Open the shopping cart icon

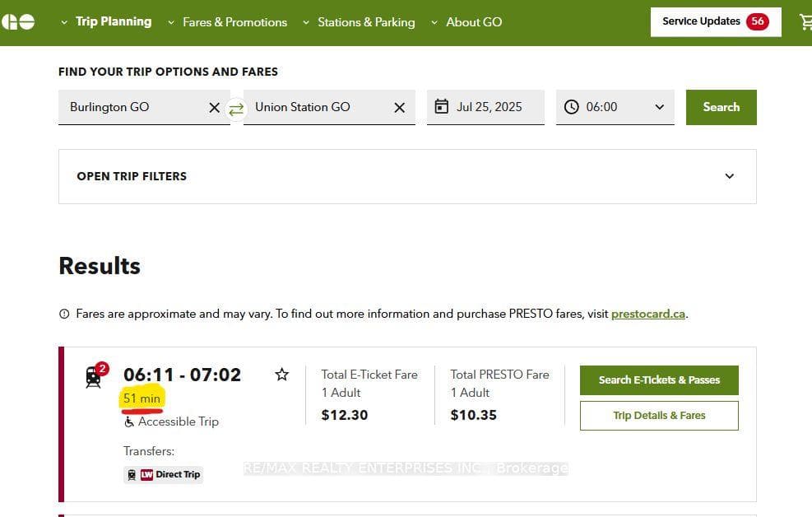click(x=805, y=21)
